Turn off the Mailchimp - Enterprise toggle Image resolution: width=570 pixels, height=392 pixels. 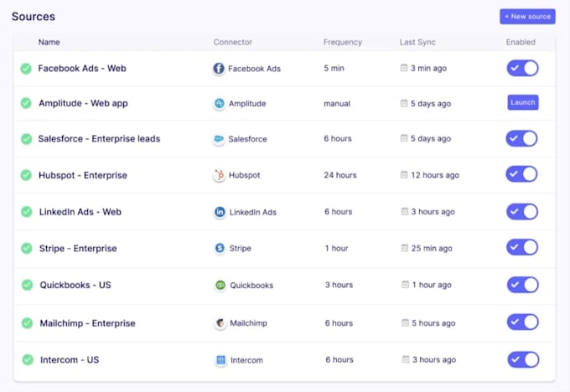point(523,322)
